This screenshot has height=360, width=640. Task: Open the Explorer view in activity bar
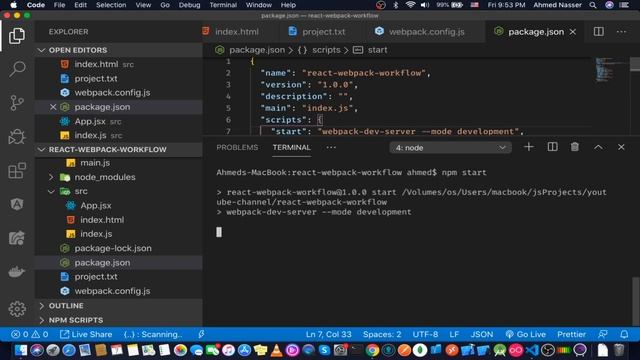[17, 36]
